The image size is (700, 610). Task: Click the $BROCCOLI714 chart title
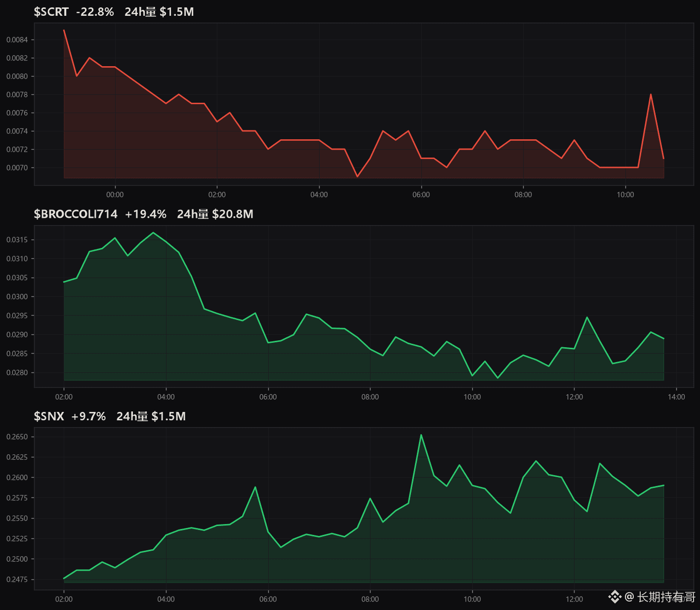point(76,214)
